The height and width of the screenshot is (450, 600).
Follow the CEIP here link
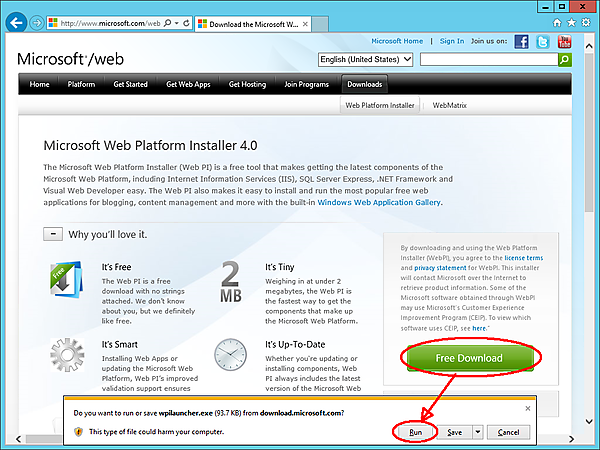pyautogui.click(x=479, y=328)
